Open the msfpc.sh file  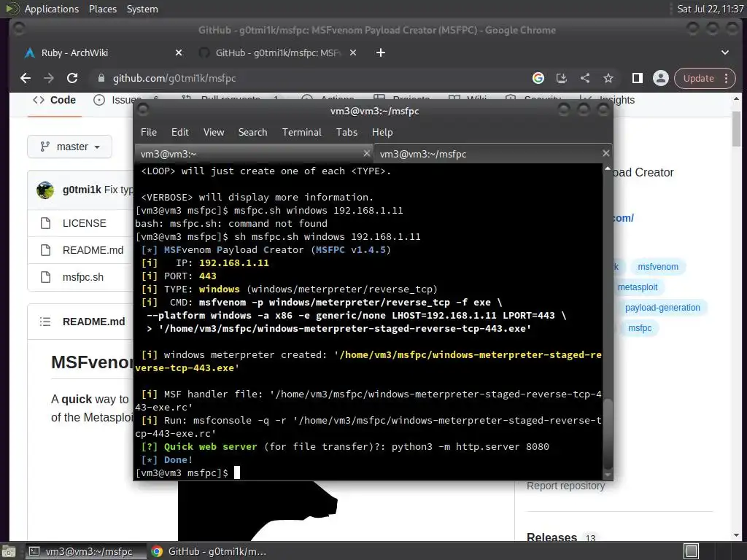(x=83, y=277)
